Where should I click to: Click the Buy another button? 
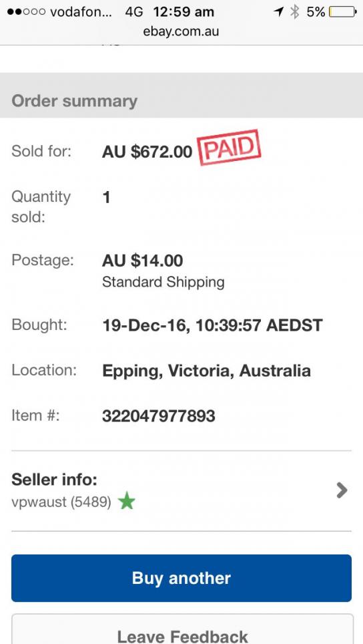pos(181,578)
